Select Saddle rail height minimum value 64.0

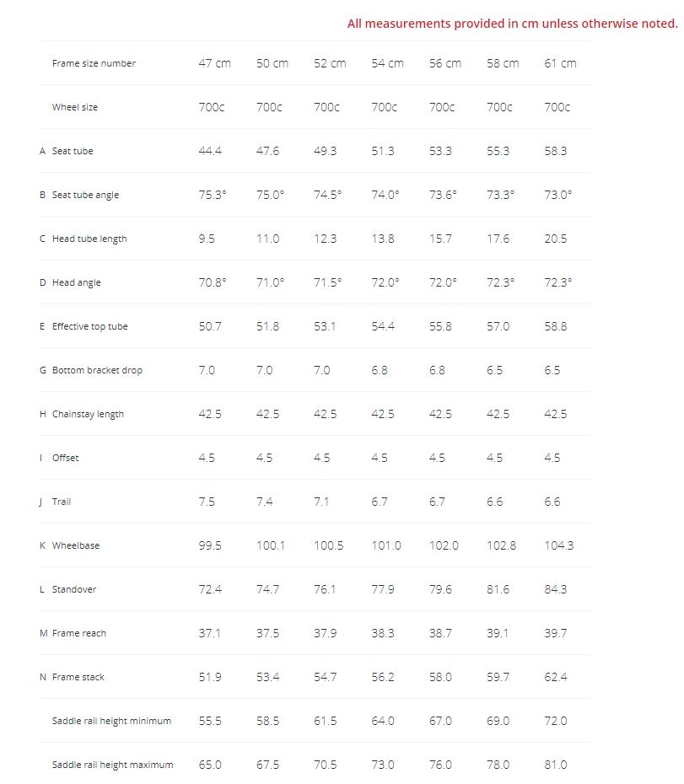point(383,721)
